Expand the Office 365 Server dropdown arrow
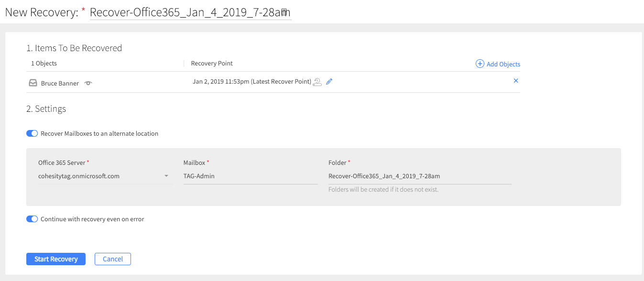Image resolution: width=644 pixels, height=281 pixels. point(166,176)
